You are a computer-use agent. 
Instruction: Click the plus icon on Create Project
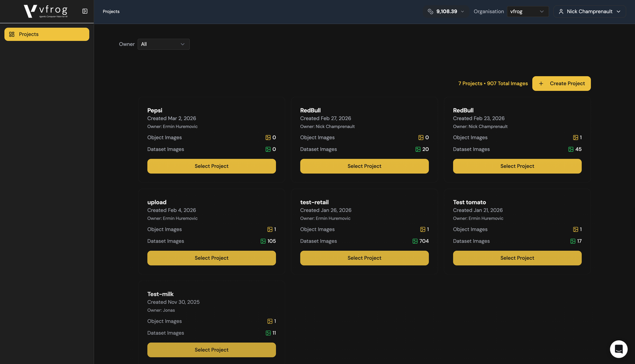(x=541, y=84)
